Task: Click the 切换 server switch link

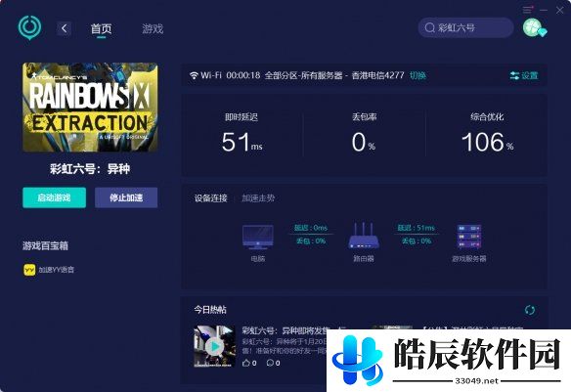Action: pyautogui.click(x=417, y=75)
